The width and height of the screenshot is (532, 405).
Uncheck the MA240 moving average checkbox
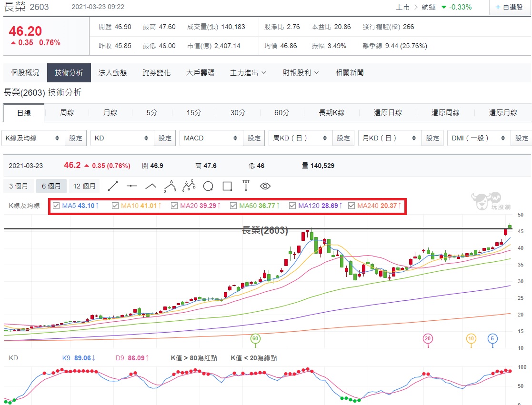pyautogui.click(x=351, y=206)
